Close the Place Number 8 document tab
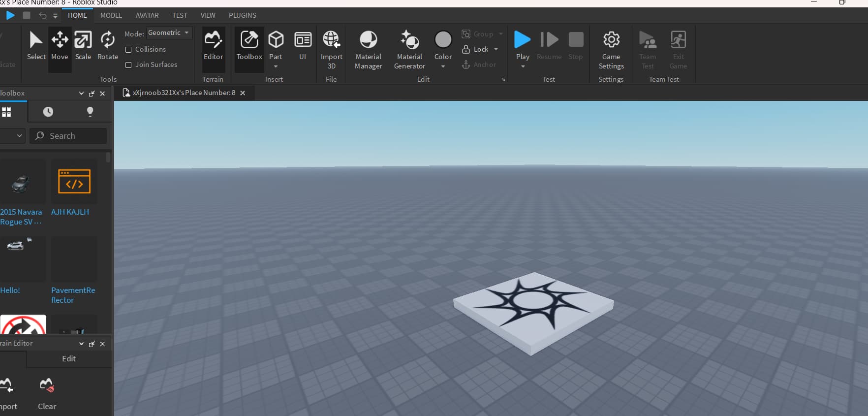This screenshot has width=868, height=416. pyautogui.click(x=243, y=93)
